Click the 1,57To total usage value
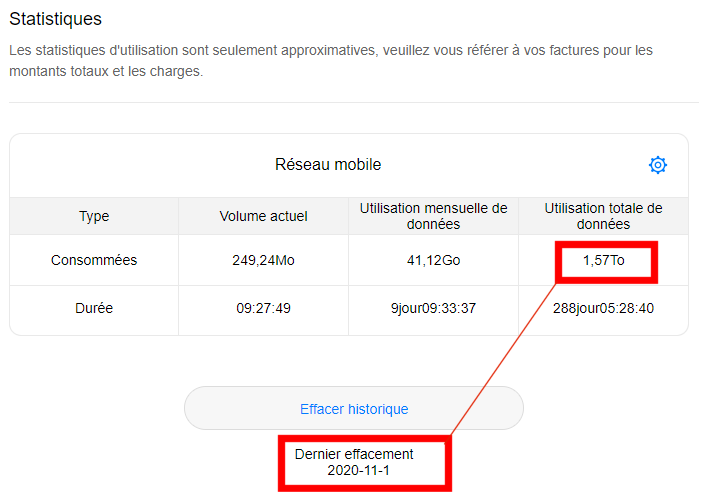 (604, 261)
